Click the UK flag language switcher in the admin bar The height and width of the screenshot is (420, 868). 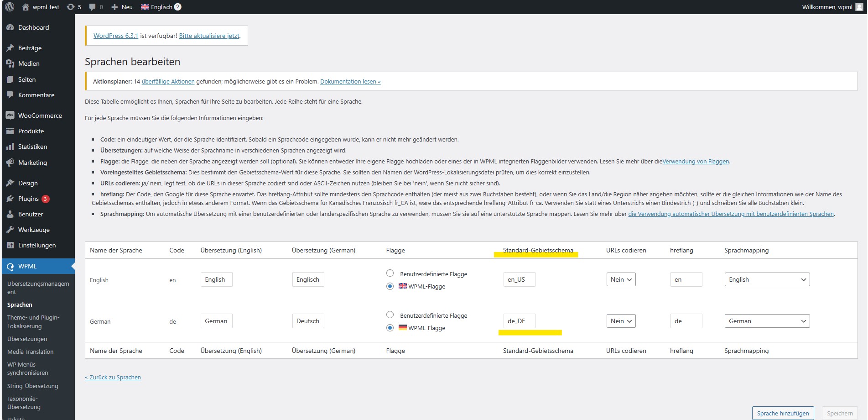145,7
